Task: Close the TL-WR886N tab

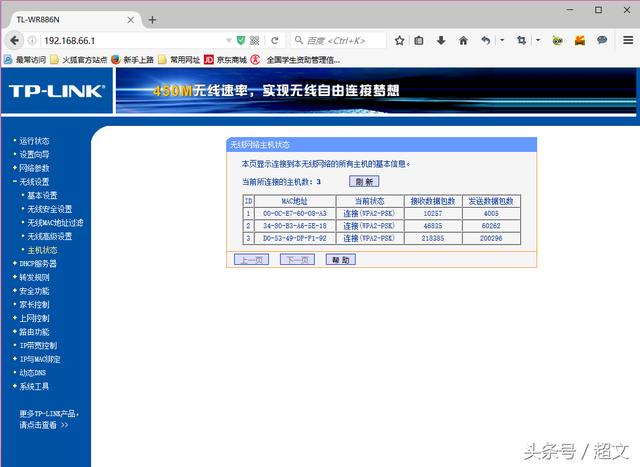Action: coord(131,20)
